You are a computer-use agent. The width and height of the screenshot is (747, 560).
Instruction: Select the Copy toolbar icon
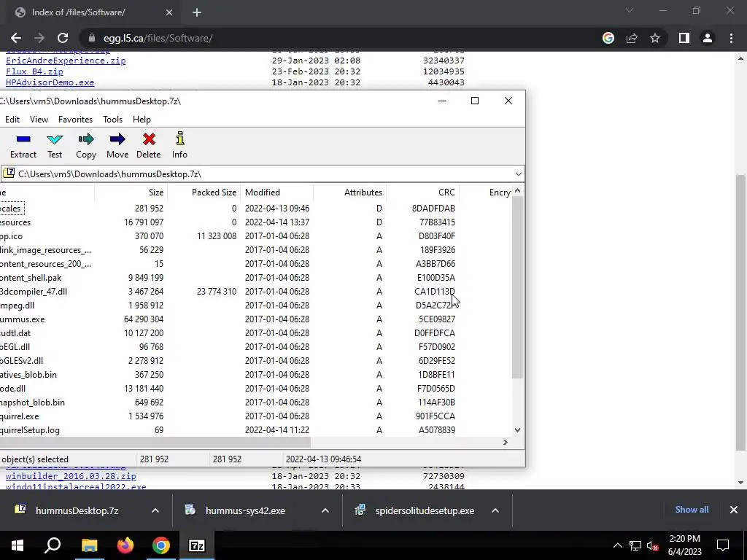(x=86, y=145)
